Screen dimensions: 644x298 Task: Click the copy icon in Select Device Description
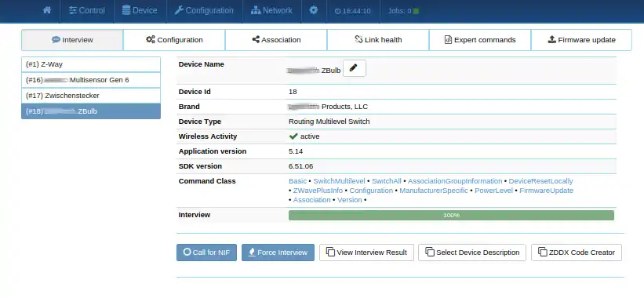pyautogui.click(x=430, y=252)
